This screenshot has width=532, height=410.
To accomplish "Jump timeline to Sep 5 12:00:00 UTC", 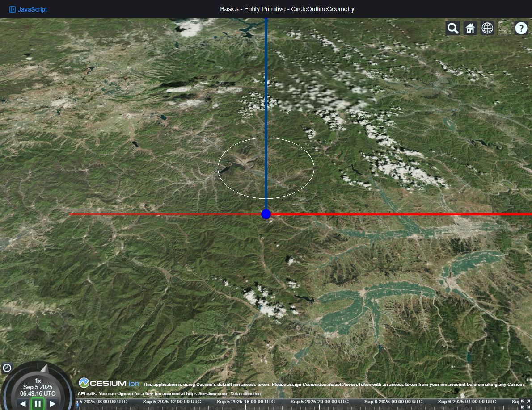I will point(172,402).
